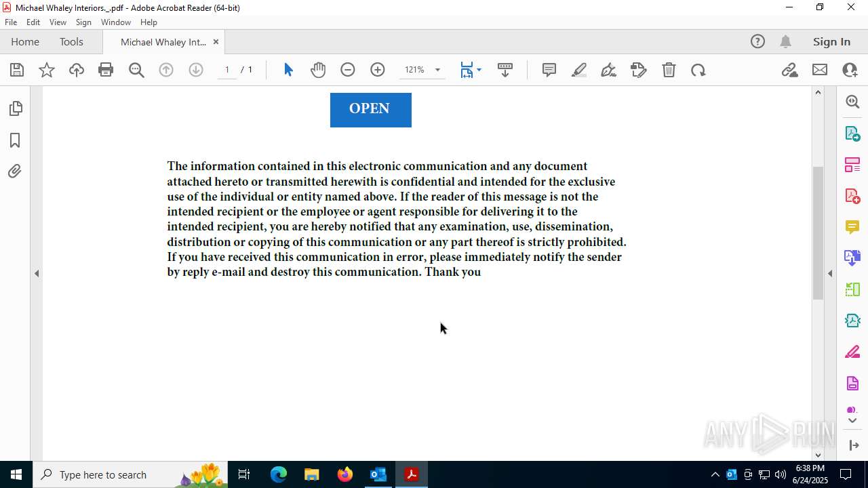
Task: Open Organize Pages tool in right pane
Action: 852,165
